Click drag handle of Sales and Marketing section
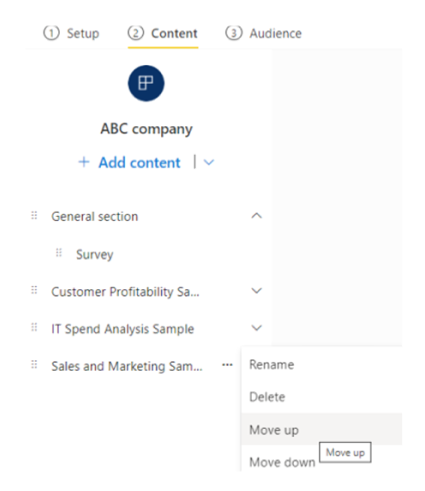The width and height of the screenshot is (425, 491). coord(34,364)
